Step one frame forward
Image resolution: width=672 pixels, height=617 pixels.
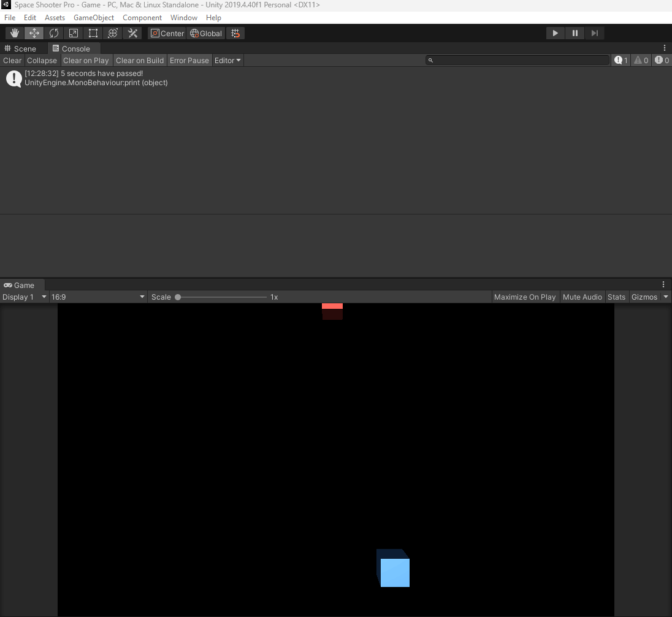[x=594, y=32]
